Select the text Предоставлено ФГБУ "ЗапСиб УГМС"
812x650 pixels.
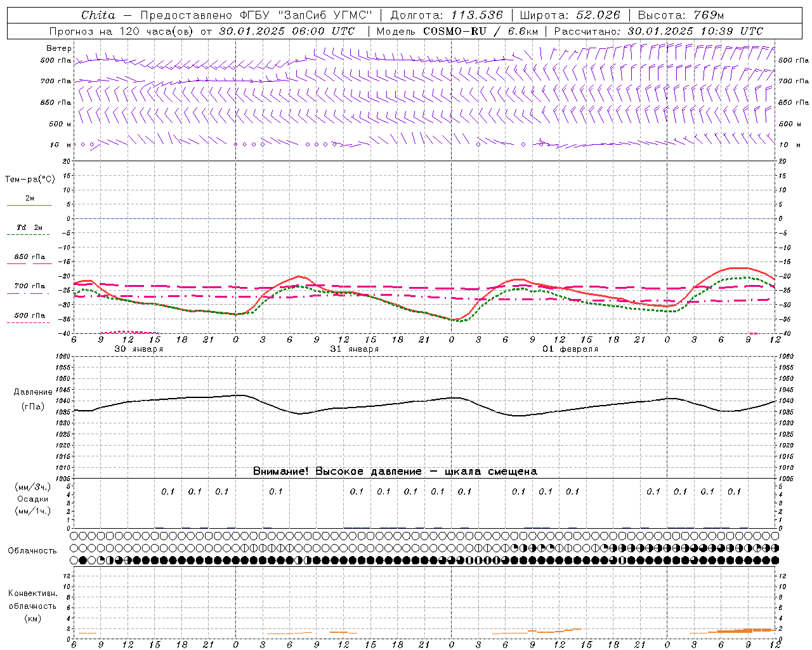[x=256, y=15]
